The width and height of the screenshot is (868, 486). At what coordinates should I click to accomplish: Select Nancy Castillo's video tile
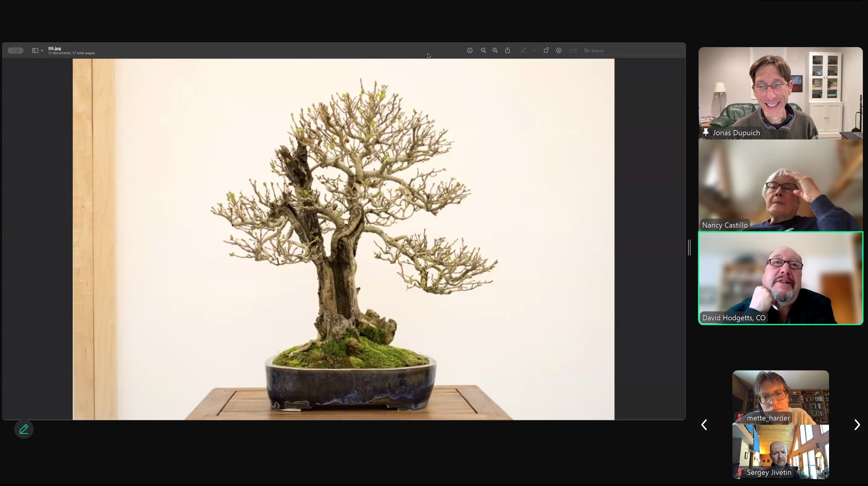[x=780, y=185]
